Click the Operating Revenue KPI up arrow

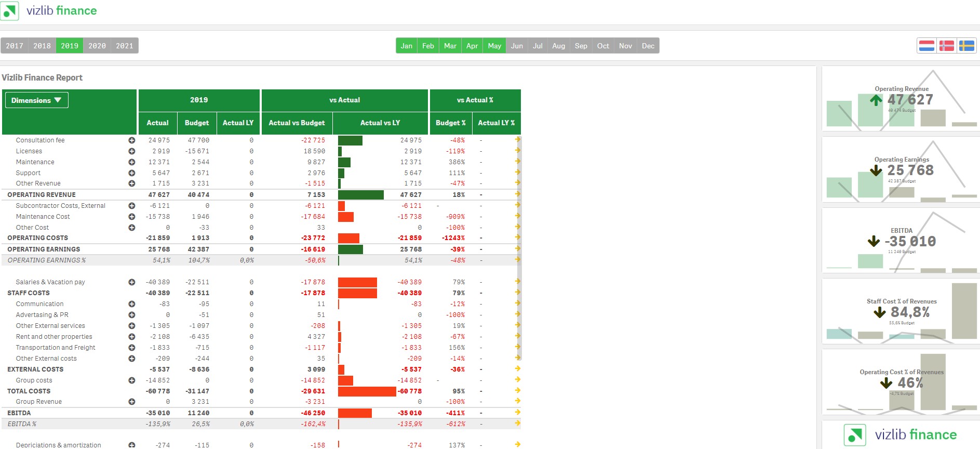876,100
